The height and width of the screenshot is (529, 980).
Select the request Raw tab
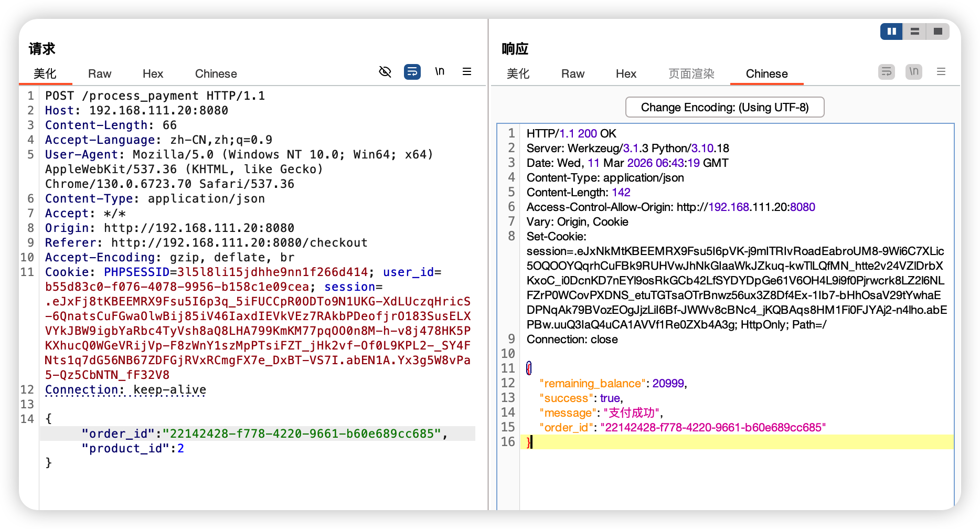[x=100, y=74]
